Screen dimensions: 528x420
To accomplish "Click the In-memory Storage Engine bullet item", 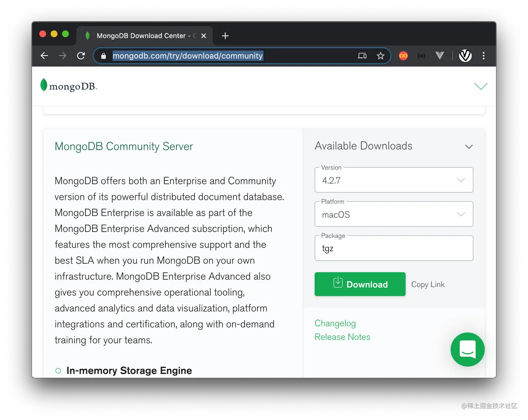I will 123,370.
